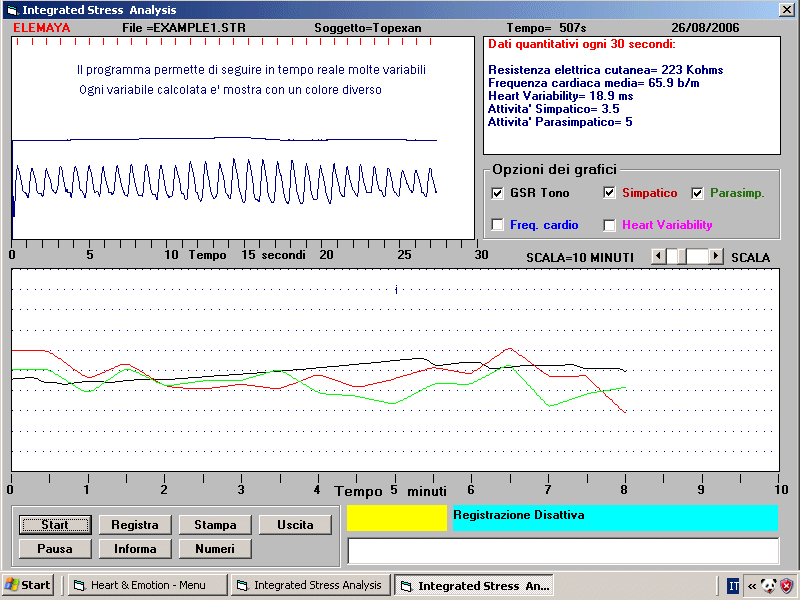This screenshot has height=600, width=800.
Task: Click the Stampa button
Action: tap(215, 524)
